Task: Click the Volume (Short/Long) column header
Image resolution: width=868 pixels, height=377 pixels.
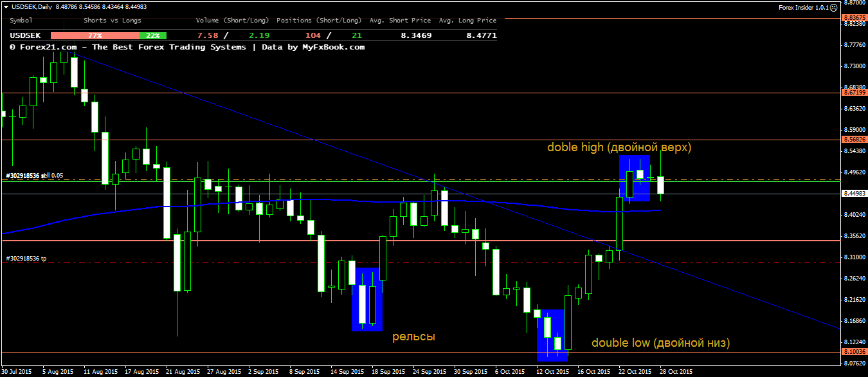Action: [x=233, y=21]
